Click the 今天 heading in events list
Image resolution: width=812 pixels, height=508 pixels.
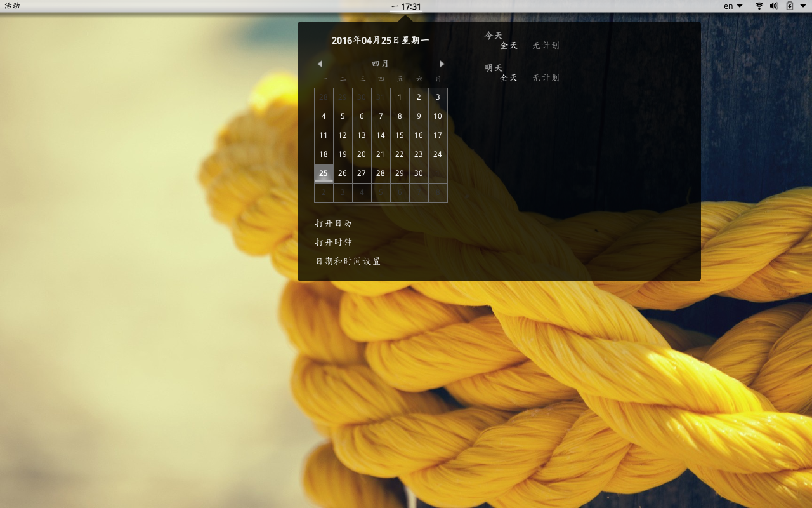click(494, 36)
